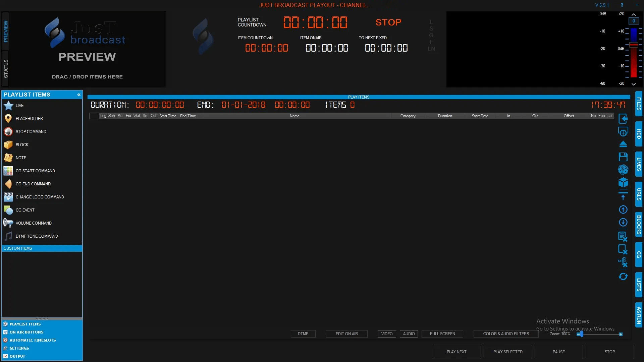
Task: Open the URLS side tab
Action: (x=639, y=194)
